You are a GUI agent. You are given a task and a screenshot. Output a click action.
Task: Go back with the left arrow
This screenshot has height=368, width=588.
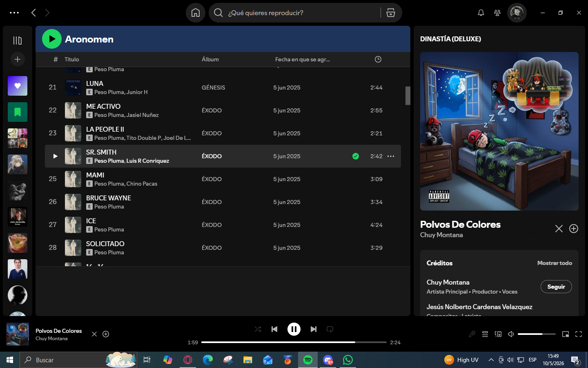click(x=33, y=13)
